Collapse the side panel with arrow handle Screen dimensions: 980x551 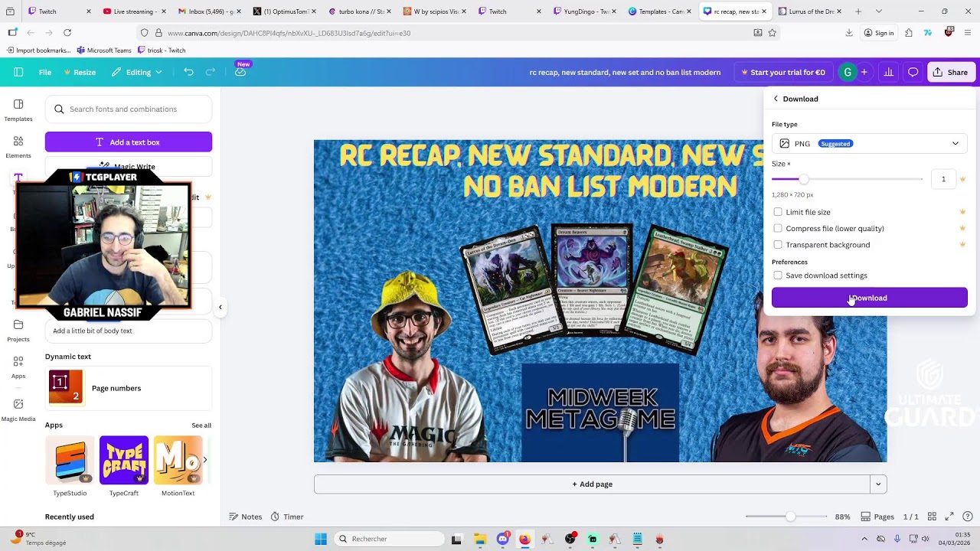[x=220, y=307]
